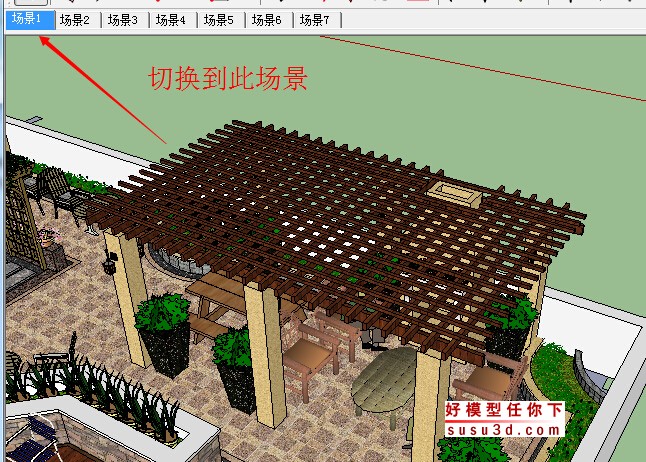
Task: Open the 场景3 scene tab
Action: pos(125,20)
